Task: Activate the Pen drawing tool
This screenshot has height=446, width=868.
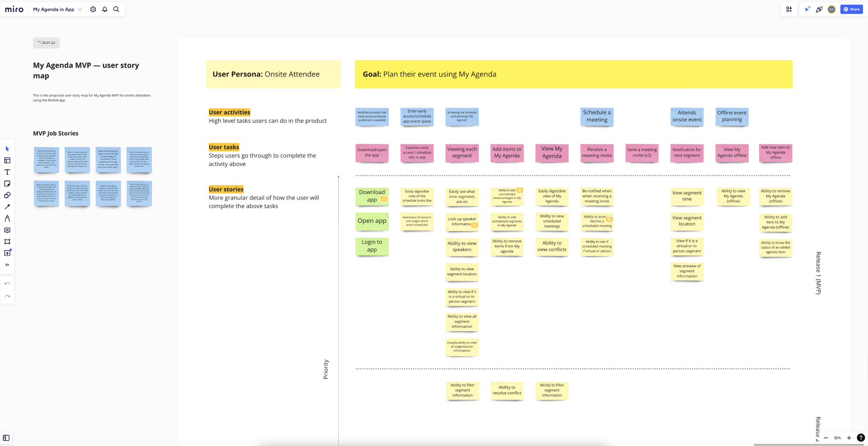Action: 7,218
